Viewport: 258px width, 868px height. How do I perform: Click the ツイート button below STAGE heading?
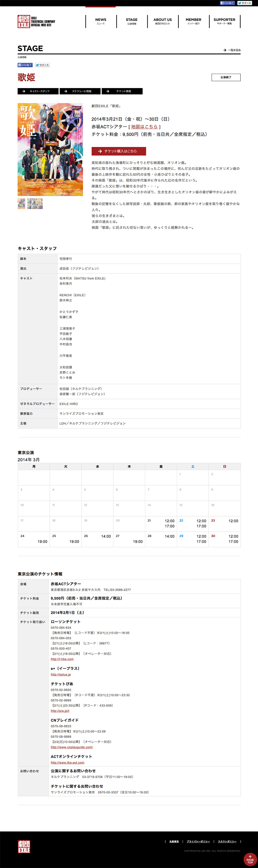click(43, 65)
